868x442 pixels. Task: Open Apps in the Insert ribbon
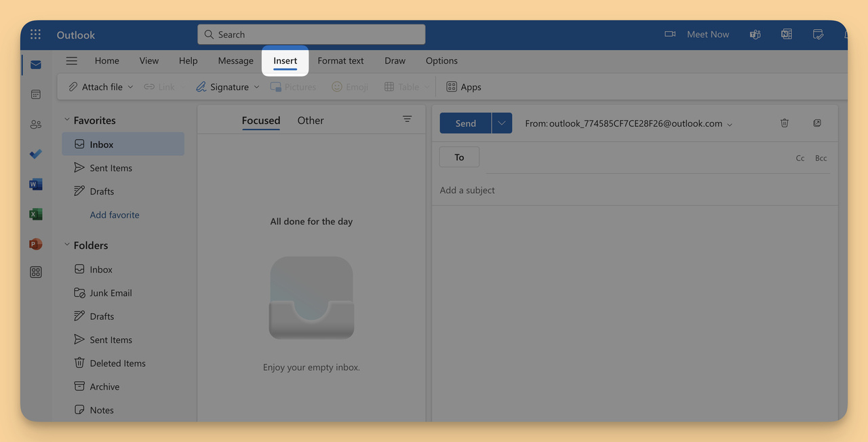(464, 87)
